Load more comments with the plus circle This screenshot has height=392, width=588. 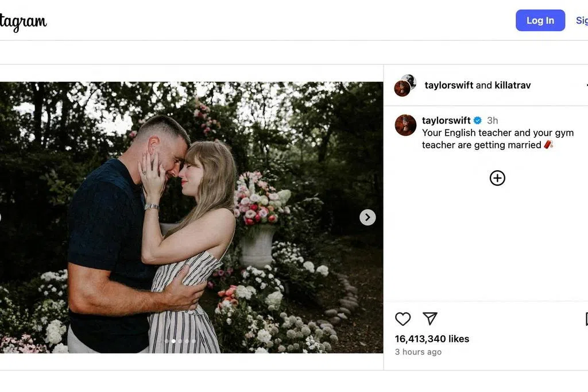coord(497,178)
